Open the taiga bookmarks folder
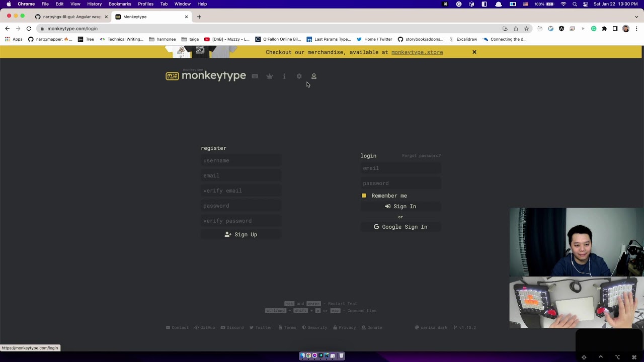Image resolution: width=644 pixels, height=362 pixels. click(x=190, y=39)
